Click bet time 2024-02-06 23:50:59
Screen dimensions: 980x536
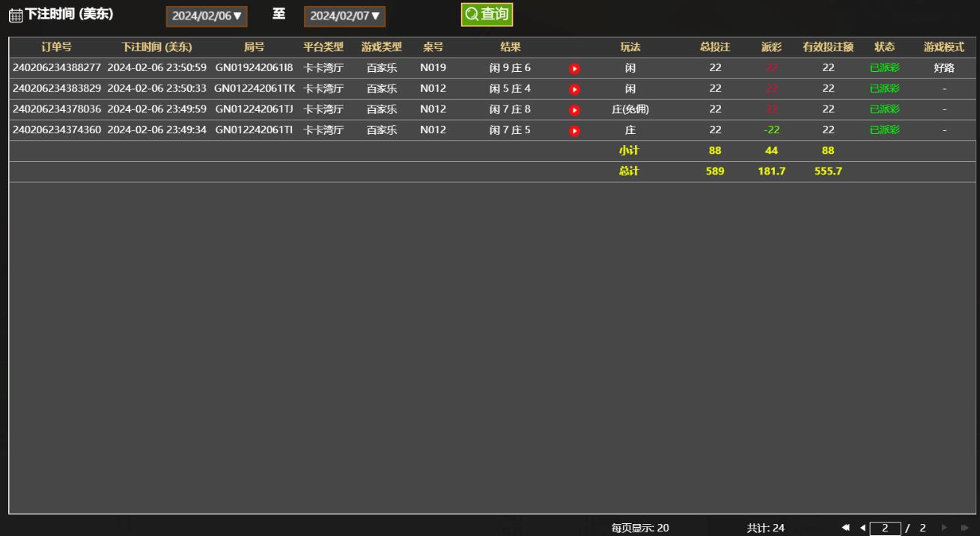(x=157, y=68)
